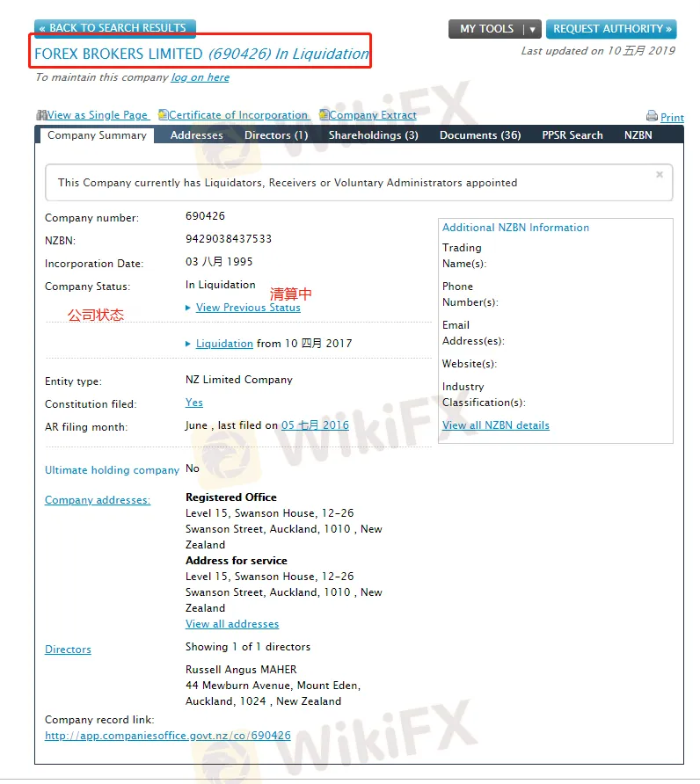
Task: Open View all NZBN details link
Action: tap(496, 425)
